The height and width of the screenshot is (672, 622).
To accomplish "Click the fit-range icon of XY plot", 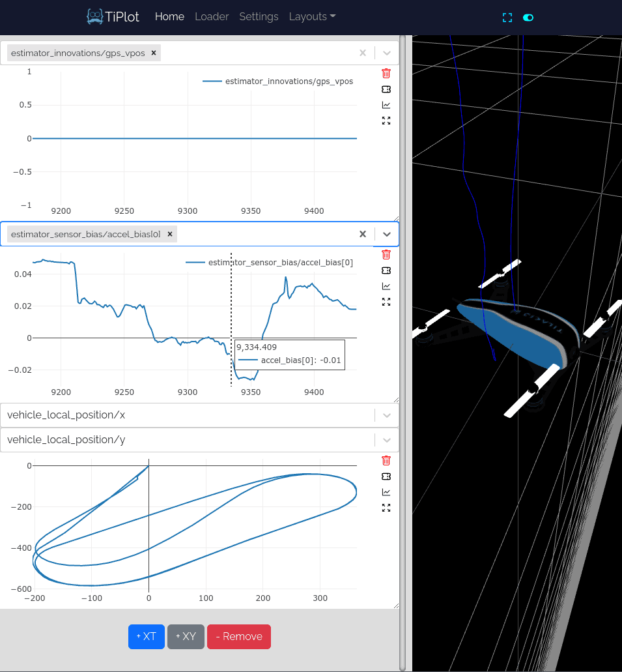I will (386, 476).
